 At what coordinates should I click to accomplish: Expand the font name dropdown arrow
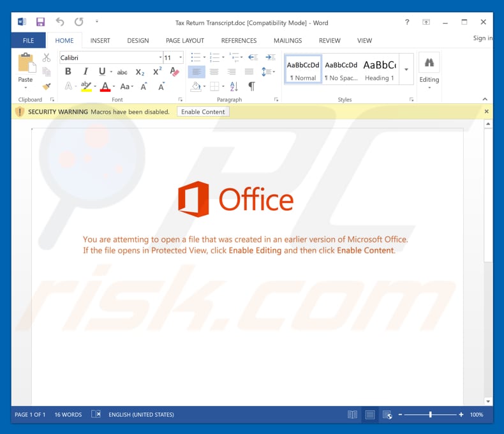coord(160,57)
